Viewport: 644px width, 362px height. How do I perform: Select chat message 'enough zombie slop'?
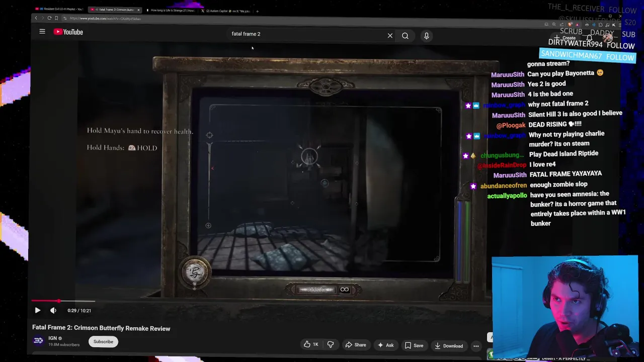(x=558, y=184)
